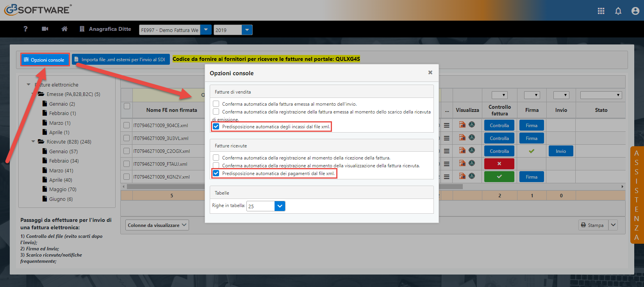Viewport: 644px width, 287px height.
Task: Click the orange Fe view icon for 904CE.xml
Action: (x=462, y=125)
